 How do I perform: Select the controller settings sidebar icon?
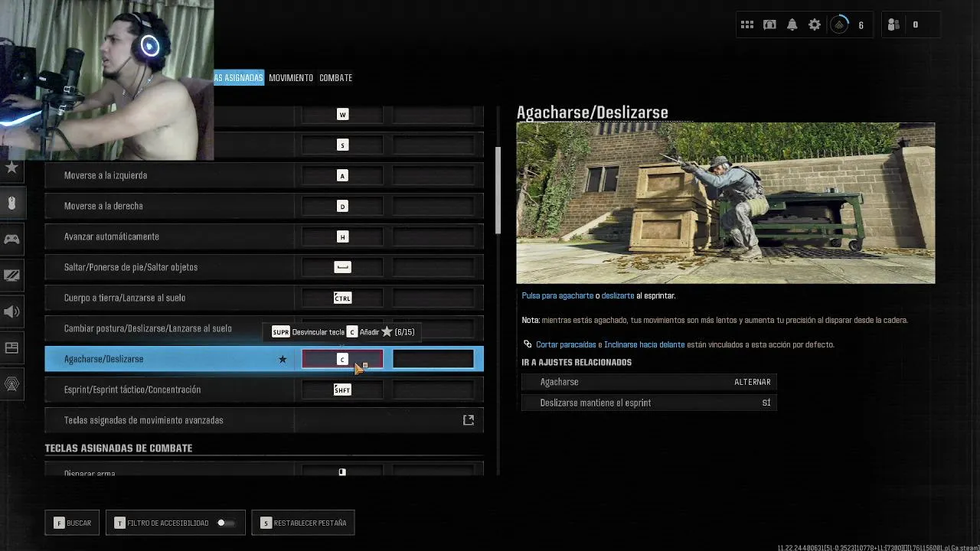click(x=11, y=239)
